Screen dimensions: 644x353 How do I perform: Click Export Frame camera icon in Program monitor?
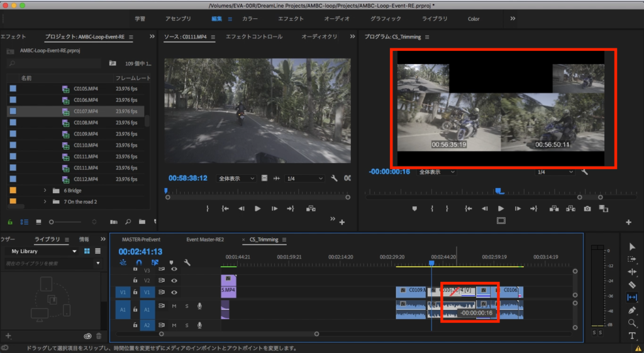point(587,208)
